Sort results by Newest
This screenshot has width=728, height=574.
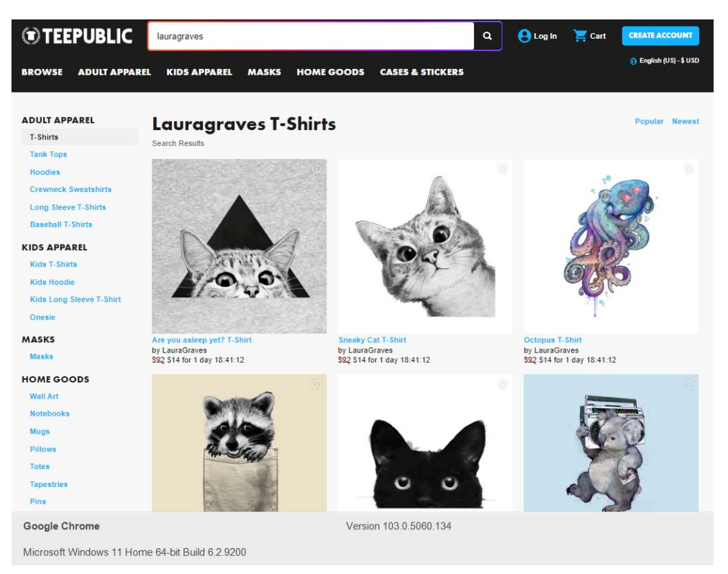[686, 122]
